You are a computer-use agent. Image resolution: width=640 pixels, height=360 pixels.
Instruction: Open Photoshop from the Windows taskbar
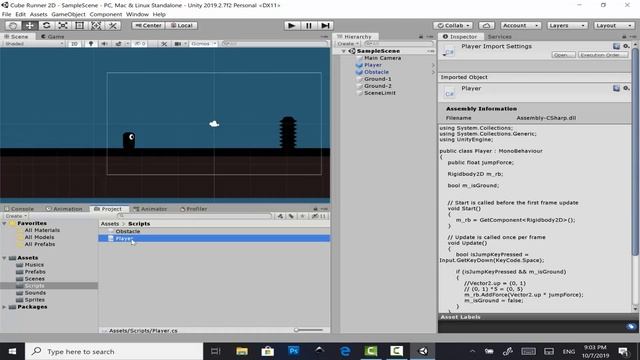[293, 351]
